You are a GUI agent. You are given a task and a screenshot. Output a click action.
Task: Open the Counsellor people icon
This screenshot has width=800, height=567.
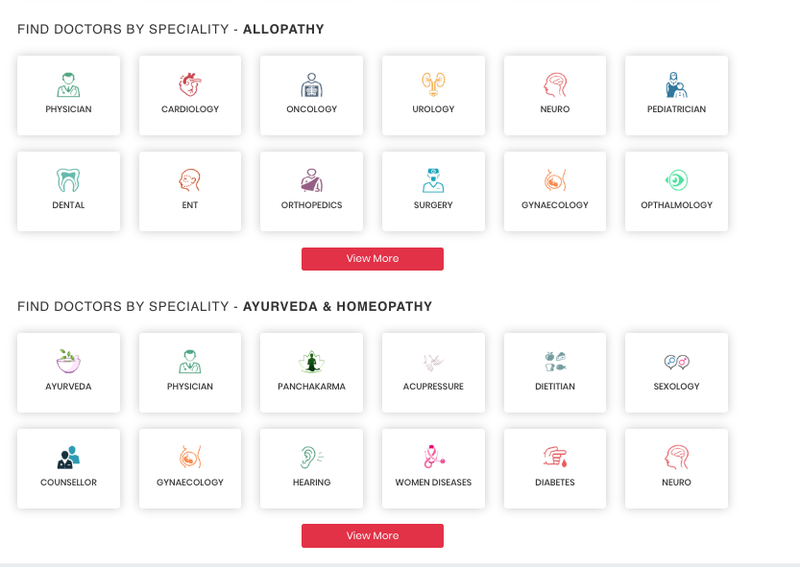click(x=68, y=457)
